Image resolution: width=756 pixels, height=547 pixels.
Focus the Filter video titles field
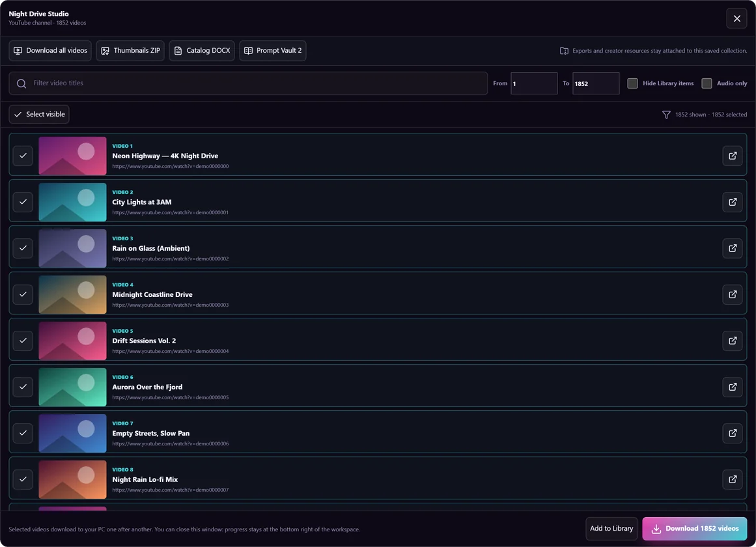pos(248,83)
